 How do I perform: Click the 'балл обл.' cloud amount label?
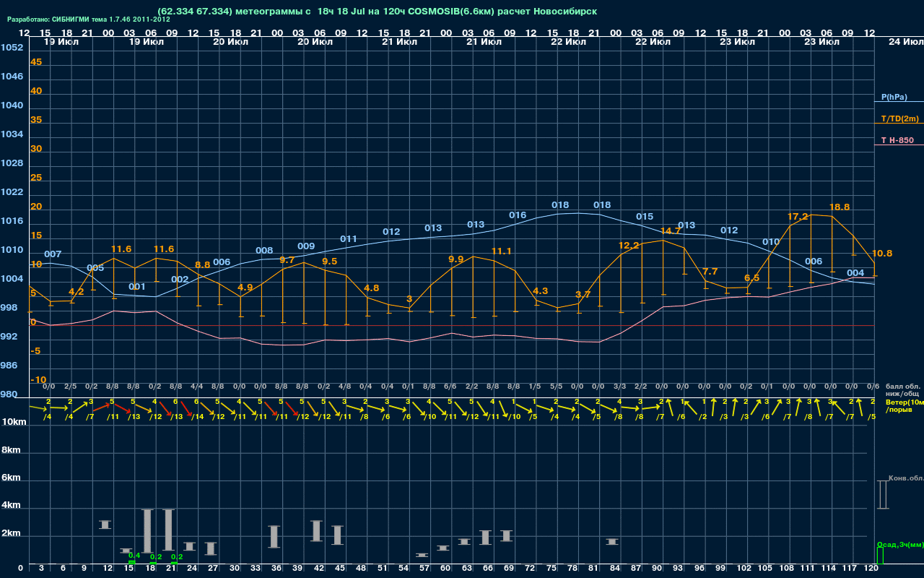click(902, 387)
